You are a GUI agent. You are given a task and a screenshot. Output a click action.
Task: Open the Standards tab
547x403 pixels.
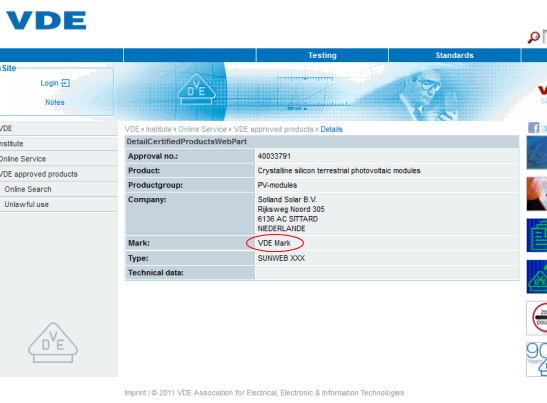tap(455, 55)
